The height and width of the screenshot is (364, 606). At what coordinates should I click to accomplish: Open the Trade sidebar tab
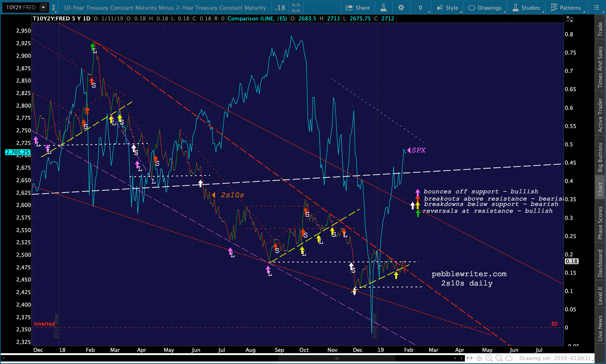600,29
